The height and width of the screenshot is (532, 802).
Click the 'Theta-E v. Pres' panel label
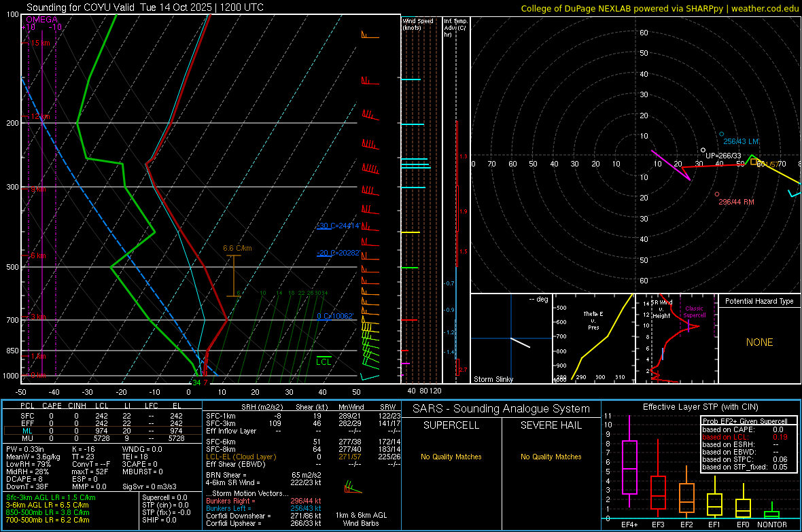pyautogui.click(x=593, y=320)
